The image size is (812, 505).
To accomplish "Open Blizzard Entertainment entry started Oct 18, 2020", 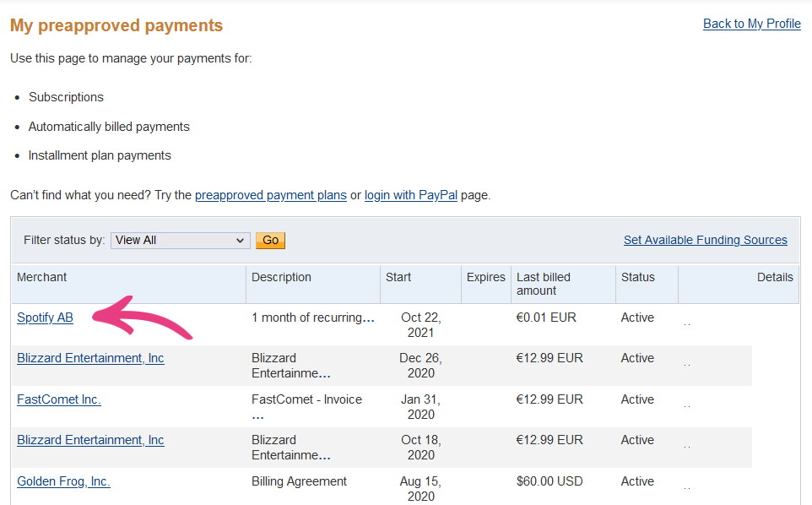I will [x=90, y=440].
